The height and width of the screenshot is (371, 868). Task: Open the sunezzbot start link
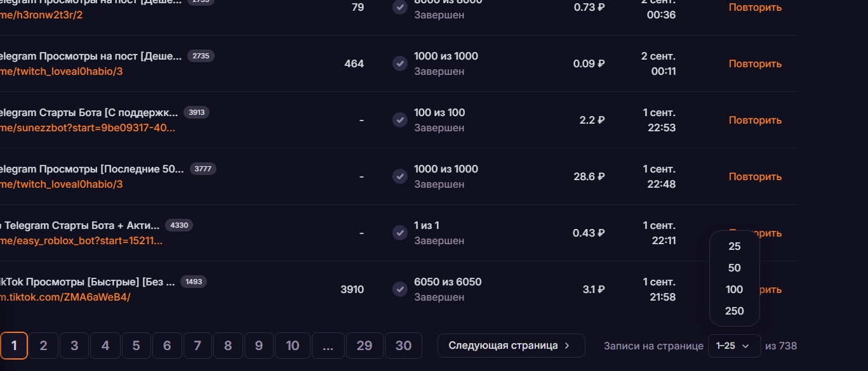[88, 127]
